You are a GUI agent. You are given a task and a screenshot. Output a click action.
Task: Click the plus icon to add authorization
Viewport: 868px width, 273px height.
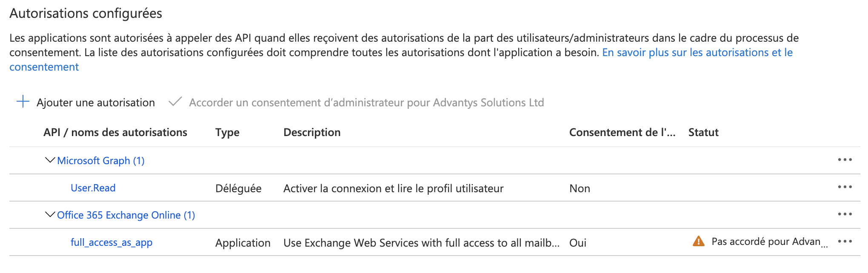pyautogui.click(x=23, y=102)
